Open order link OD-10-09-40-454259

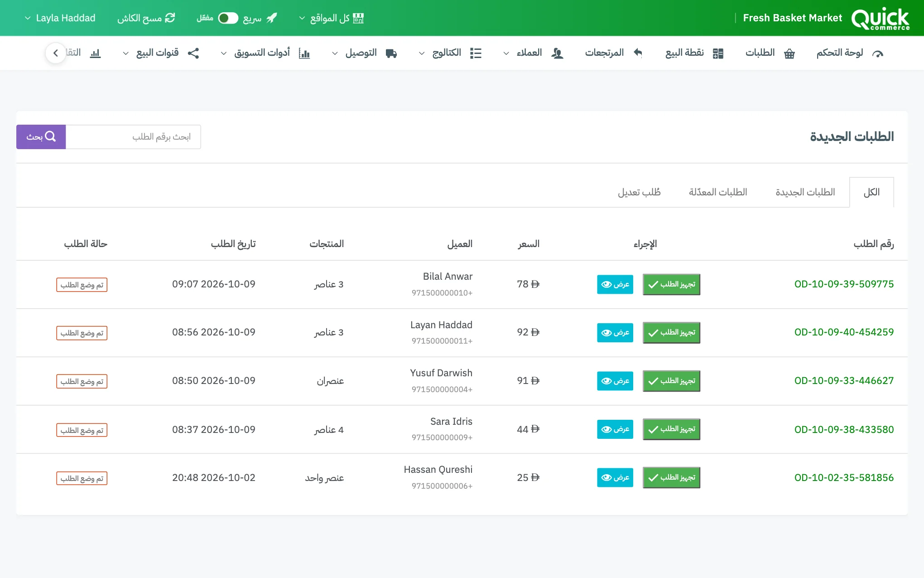coord(844,332)
